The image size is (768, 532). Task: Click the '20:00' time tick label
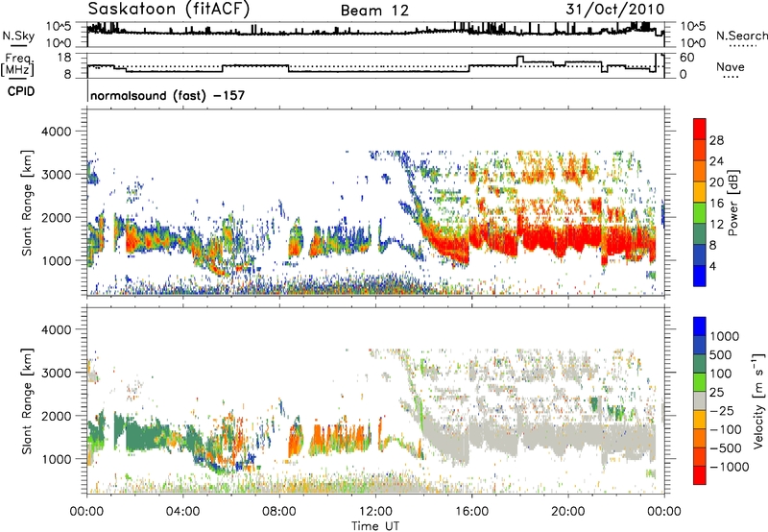click(x=568, y=512)
